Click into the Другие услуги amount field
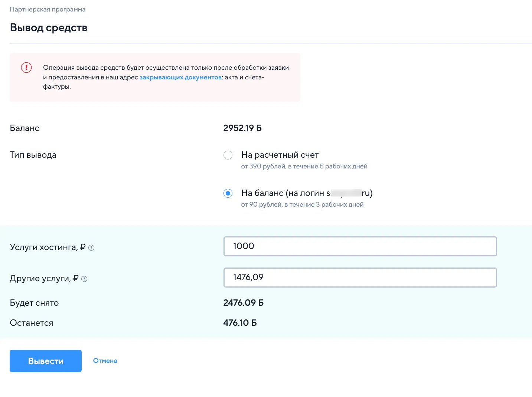 (x=360, y=278)
